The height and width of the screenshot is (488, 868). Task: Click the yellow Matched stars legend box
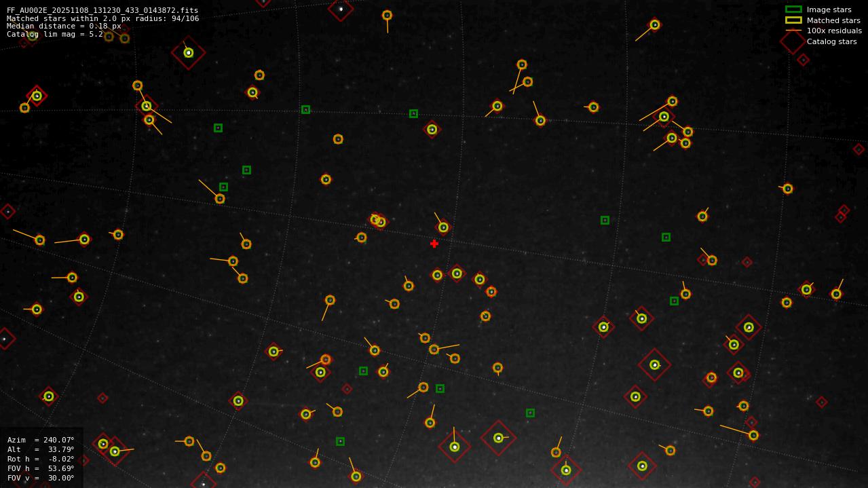click(793, 20)
